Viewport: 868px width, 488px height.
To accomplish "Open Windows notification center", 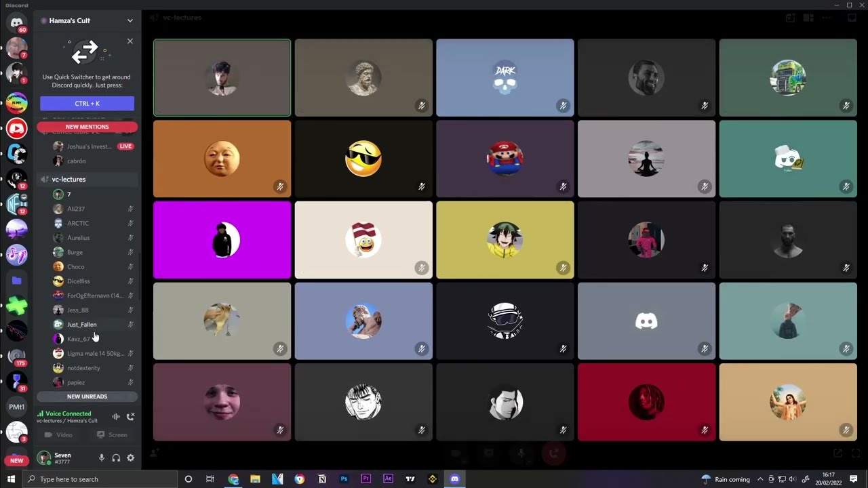I will click(854, 479).
